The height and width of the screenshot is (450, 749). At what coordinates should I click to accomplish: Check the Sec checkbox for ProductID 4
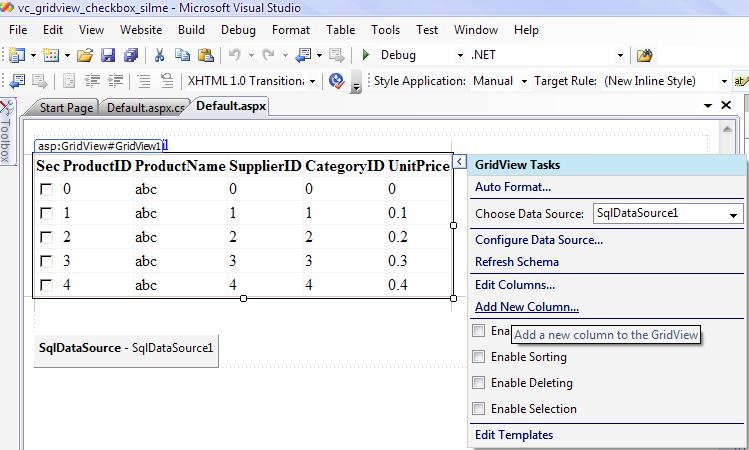[46, 285]
